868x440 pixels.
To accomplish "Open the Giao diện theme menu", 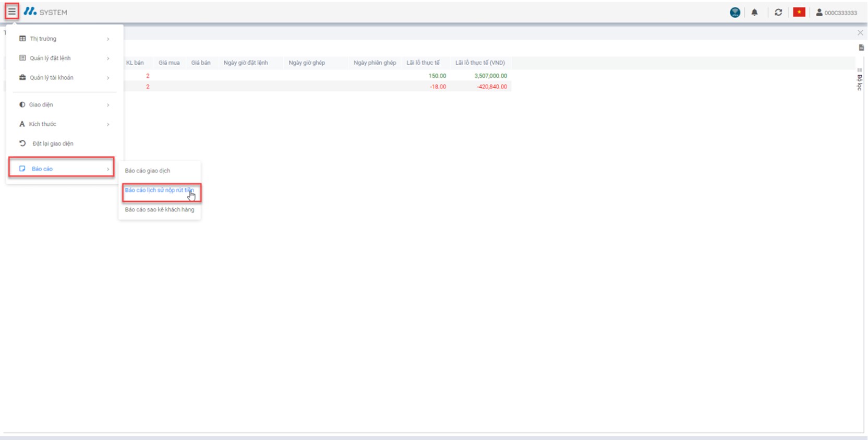I will pos(64,105).
